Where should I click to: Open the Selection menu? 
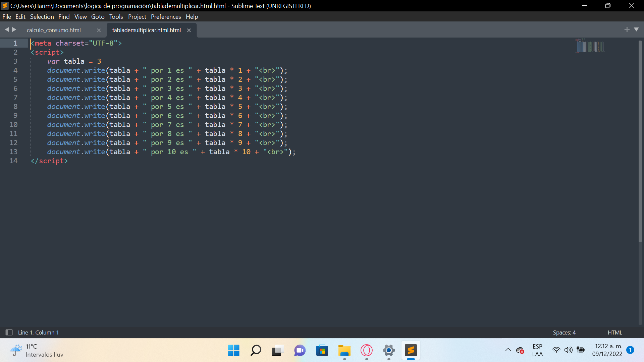[42, 16]
